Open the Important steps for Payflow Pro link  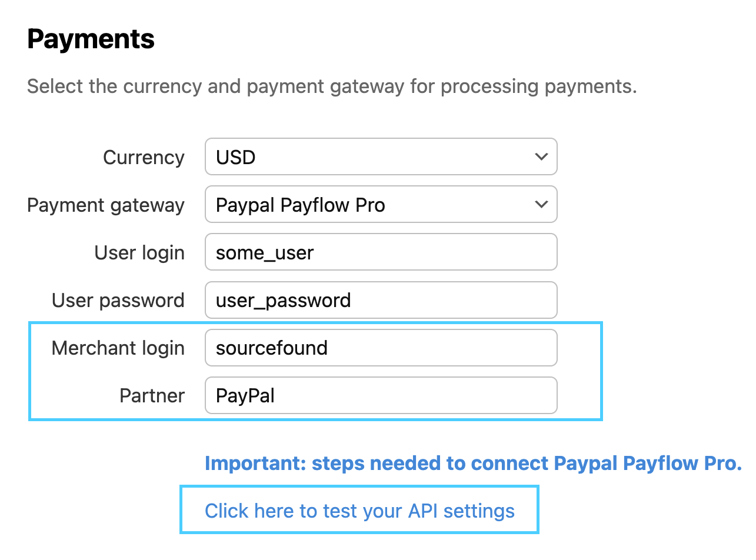pyautogui.click(x=473, y=464)
